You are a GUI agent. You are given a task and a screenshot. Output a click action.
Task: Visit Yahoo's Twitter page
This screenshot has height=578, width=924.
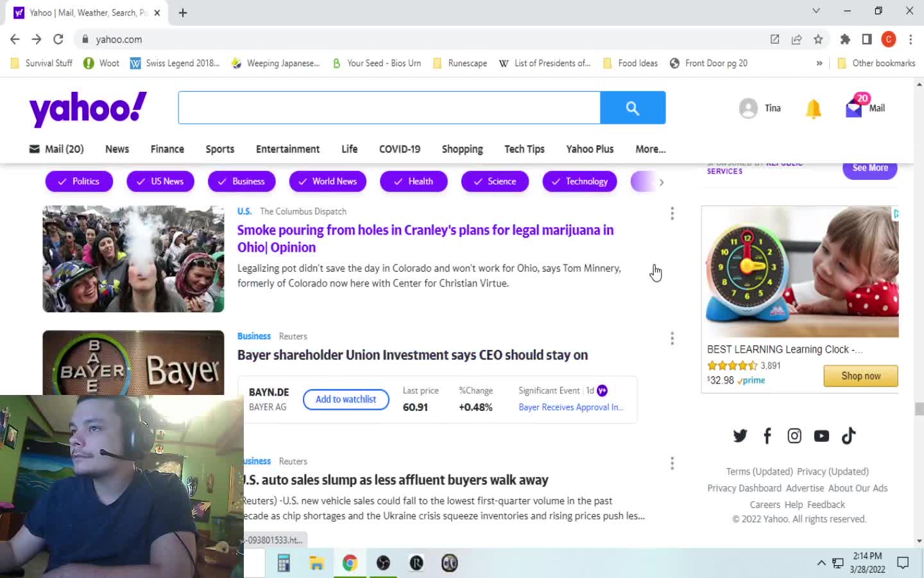pos(740,436)
